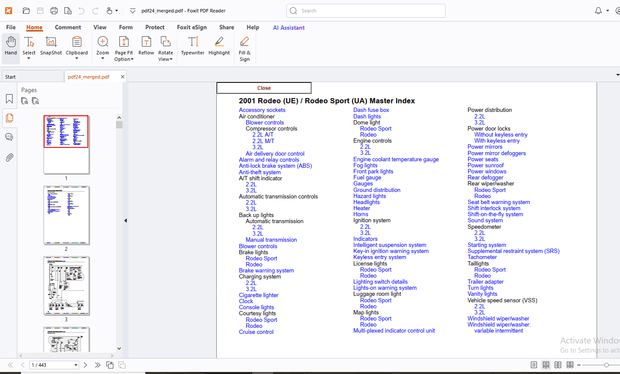This screenshot has height=374, width=620.
Task: Select the Highlight tool
Action: pos(219,45)
